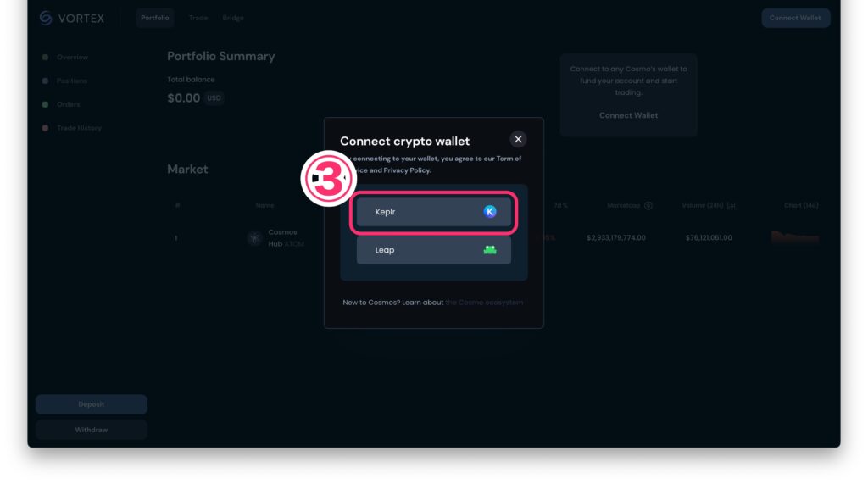The height and width of the screenshot is (484, 868).
Task: Click Connect Wallet under the funding message
Action: click(628, 115)
